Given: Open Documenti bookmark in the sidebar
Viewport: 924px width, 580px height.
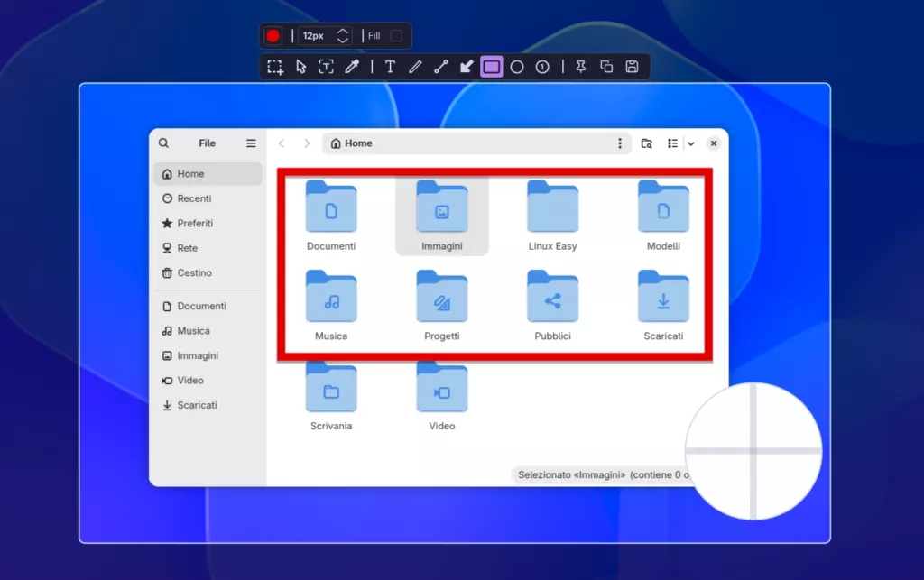Looking at the screenshot, I should 208,306.
